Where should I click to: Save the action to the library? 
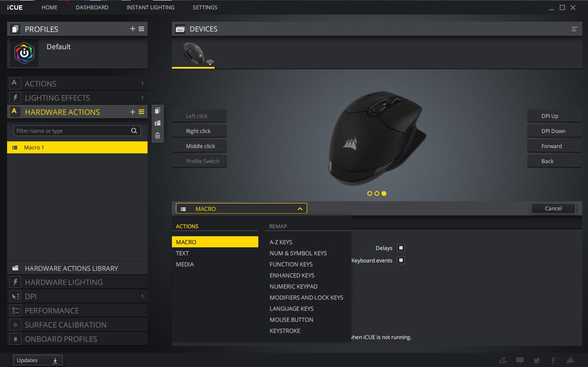157,123
